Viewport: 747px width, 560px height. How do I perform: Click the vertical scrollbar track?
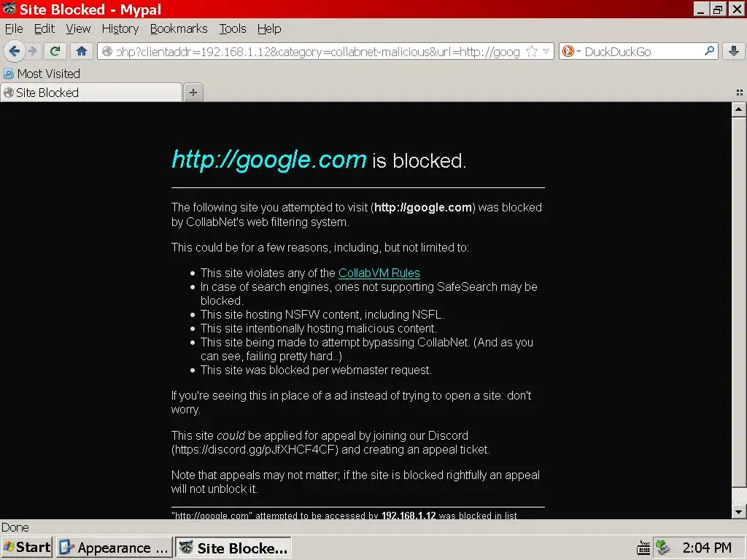coord(738,497)
